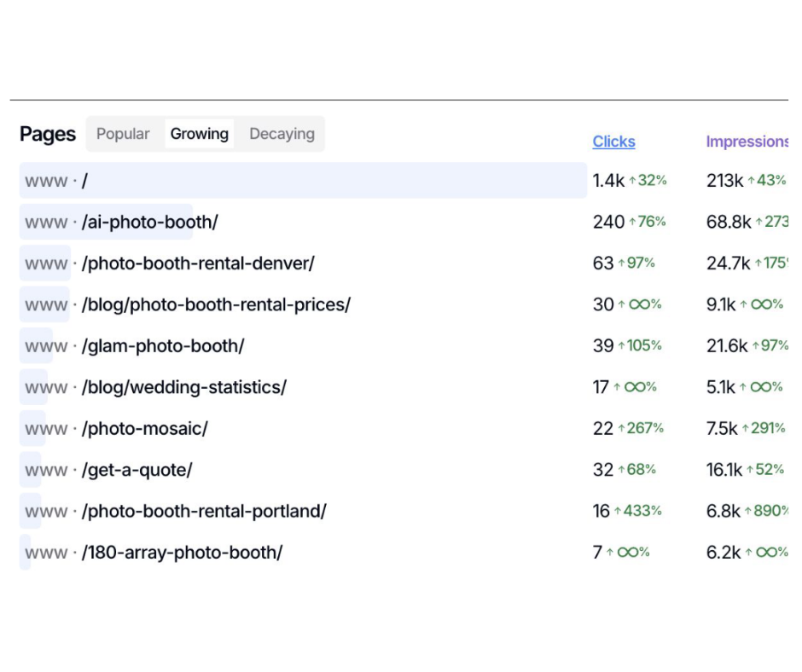This screenshot has height=672, width=802.
Task: Click the Pages heading
Action: click(x=47, y=134)
